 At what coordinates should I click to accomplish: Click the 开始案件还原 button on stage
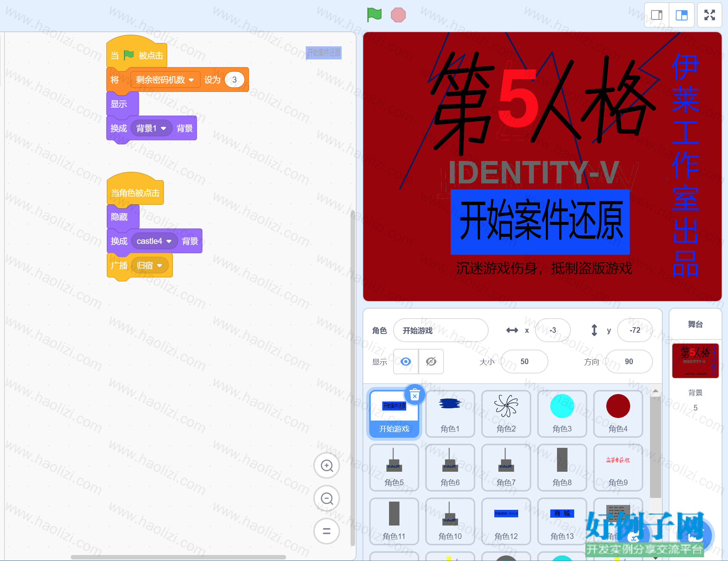(x=540, y=222)
